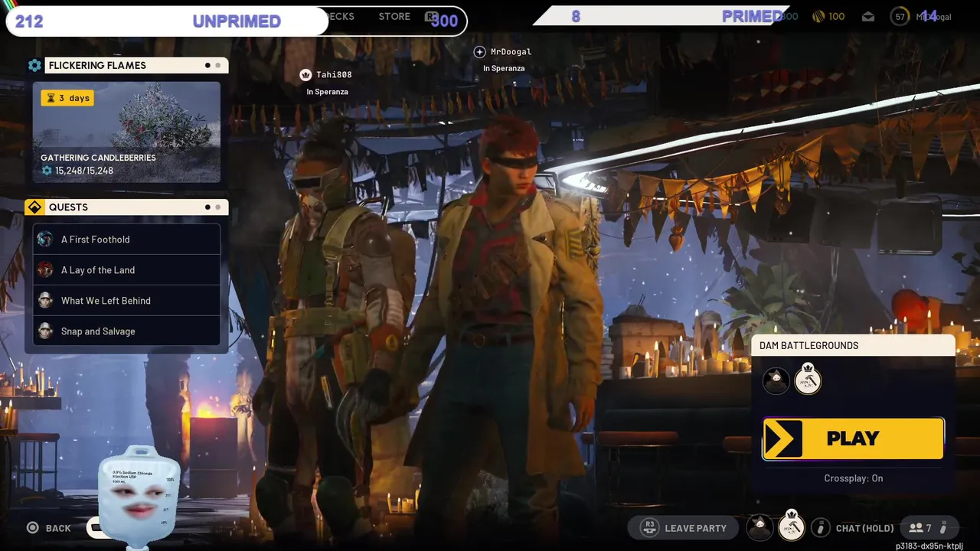Open CHAT (HOLD) in the bottom bar
Image resolution: width=980 pixels, height=551 pixels.
(864, 528)
